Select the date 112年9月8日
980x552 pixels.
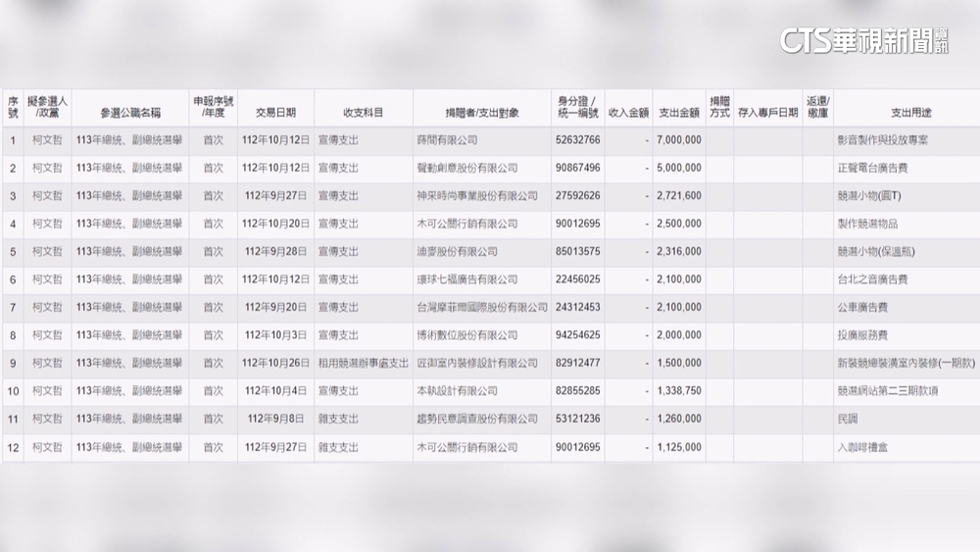pos(275,419)
